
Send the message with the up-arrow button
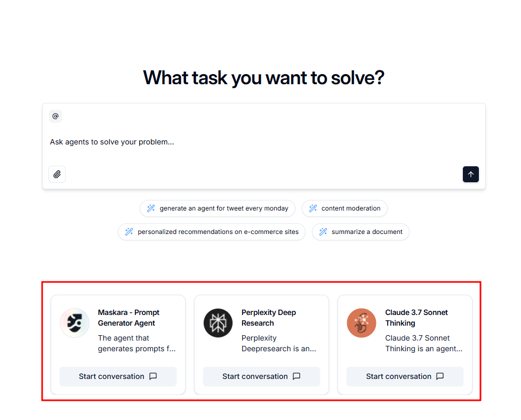(470, 174)
